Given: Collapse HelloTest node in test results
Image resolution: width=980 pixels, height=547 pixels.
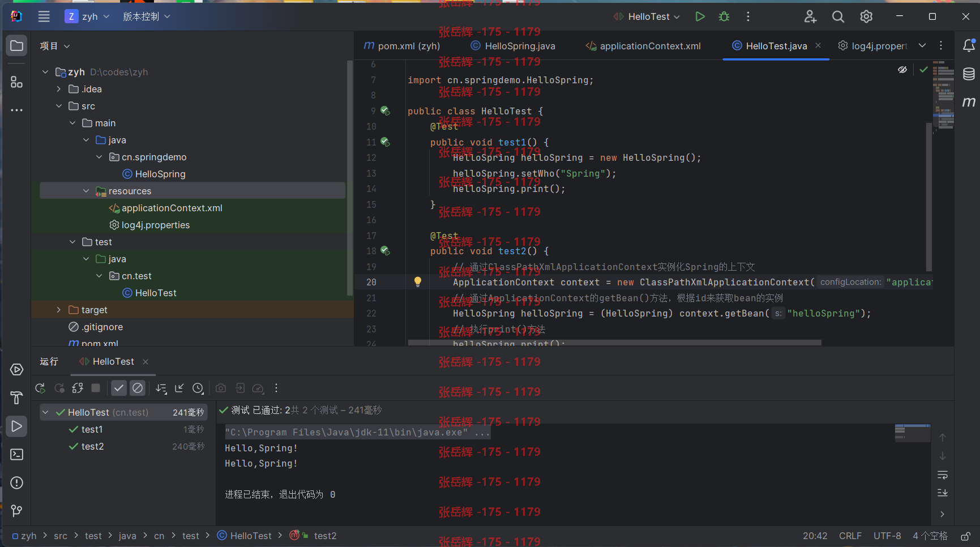Looking at the screenshot, I should click(x=45, y=412).
